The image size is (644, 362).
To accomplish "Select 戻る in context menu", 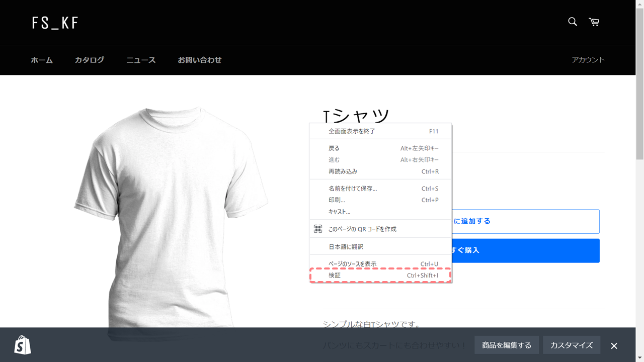I will click(381, 148).
